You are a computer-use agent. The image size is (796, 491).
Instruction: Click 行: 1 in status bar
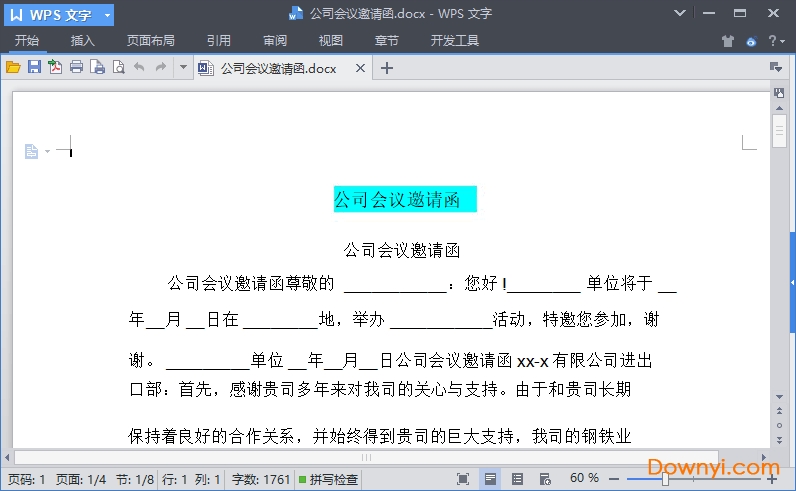pos(175,479)
